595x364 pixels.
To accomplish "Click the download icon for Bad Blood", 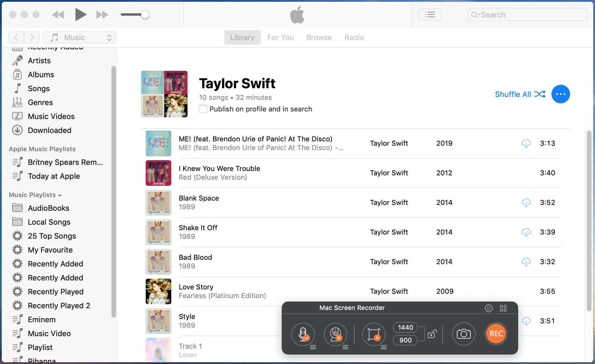I will pyautogui.click(x=526, y=261).
